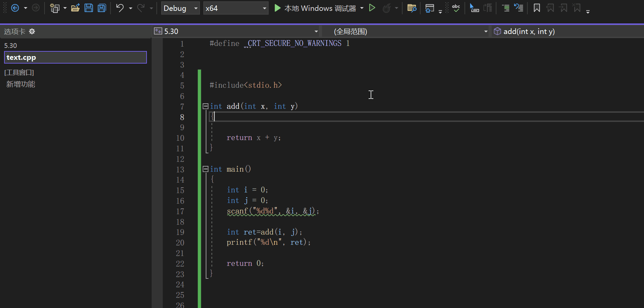
Task: Open toolbar options arrow after the home icon
Action: pyautogui.click(x=440, y=12)
